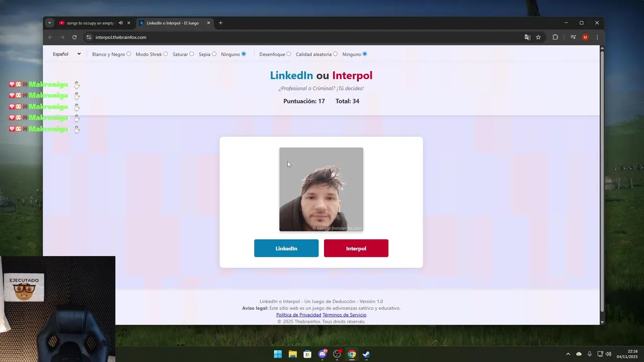Select Ninguno for the blur effect group

pyautogui.click(x=365, y=54)
